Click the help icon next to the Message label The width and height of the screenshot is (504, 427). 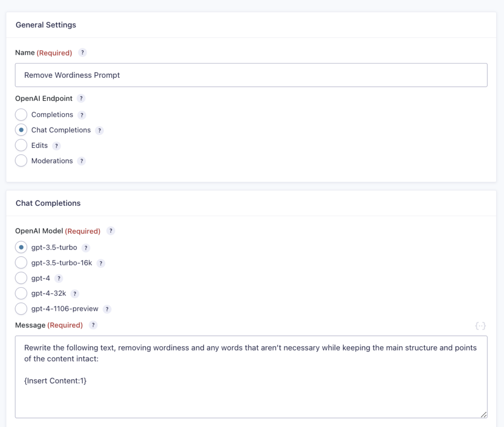[x=93, y=325]
